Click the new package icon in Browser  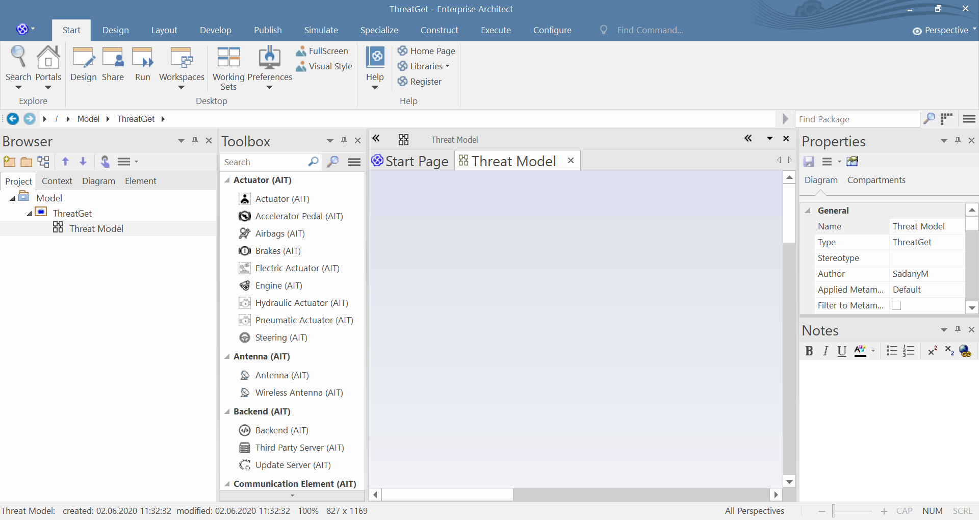tap(9, 162)
